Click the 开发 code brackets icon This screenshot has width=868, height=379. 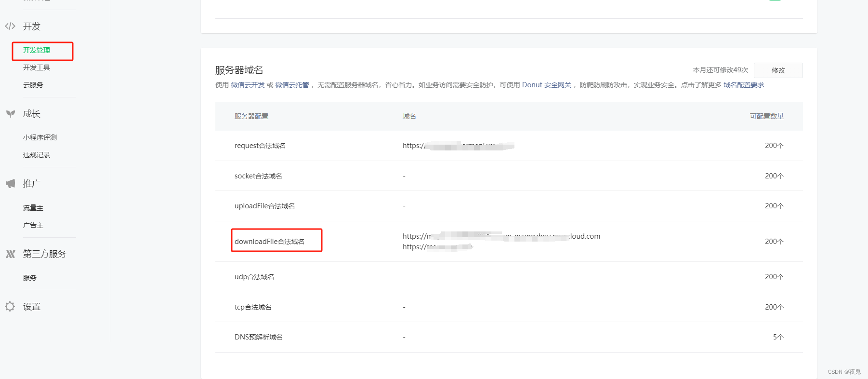(x=10, y=26)
